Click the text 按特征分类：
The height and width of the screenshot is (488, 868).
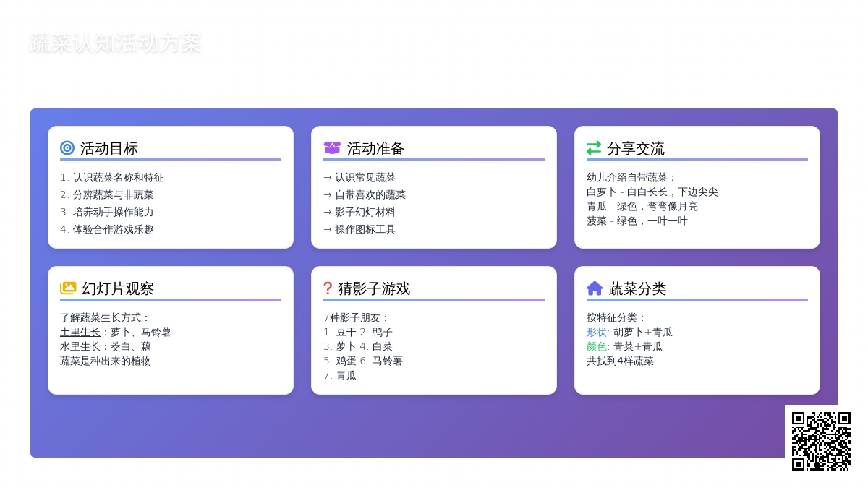pyautogui.click(x=617, y=317)
